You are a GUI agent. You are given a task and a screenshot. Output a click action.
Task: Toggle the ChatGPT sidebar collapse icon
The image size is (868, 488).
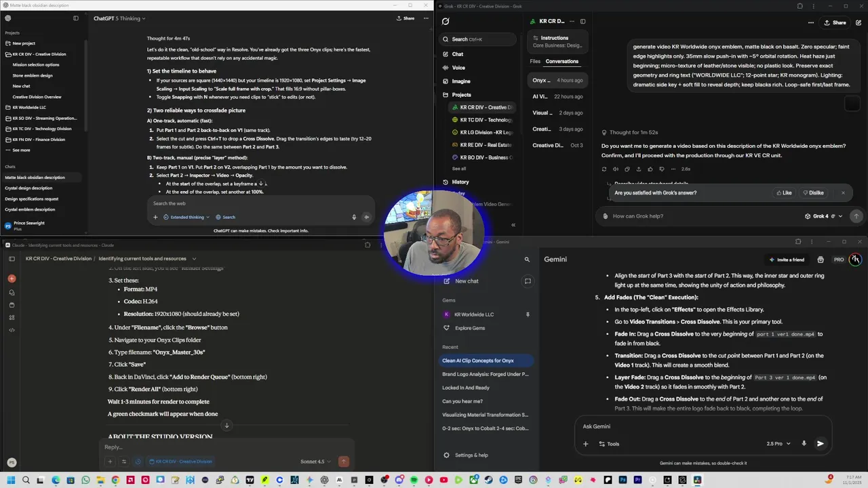click(76, 18)
